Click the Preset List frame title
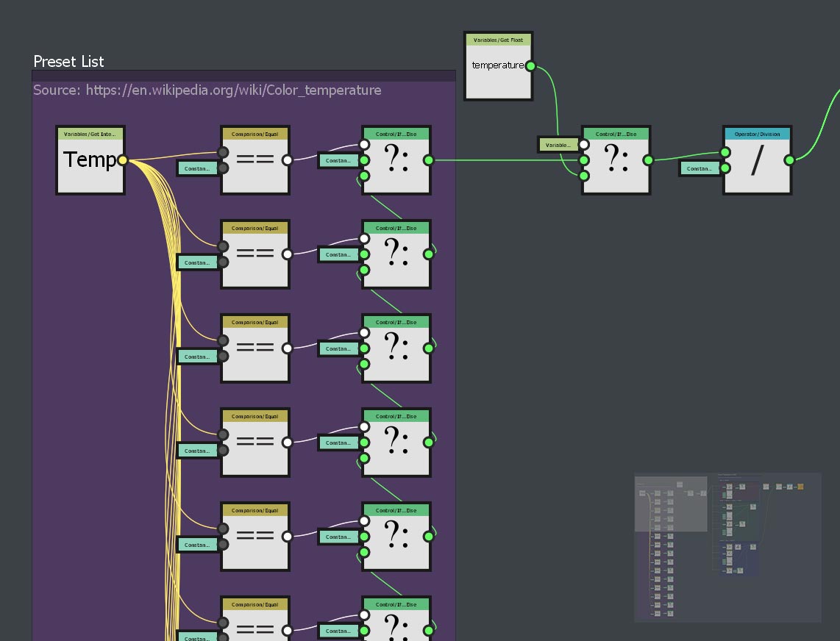The image size is (840, 641). point(68,62)
